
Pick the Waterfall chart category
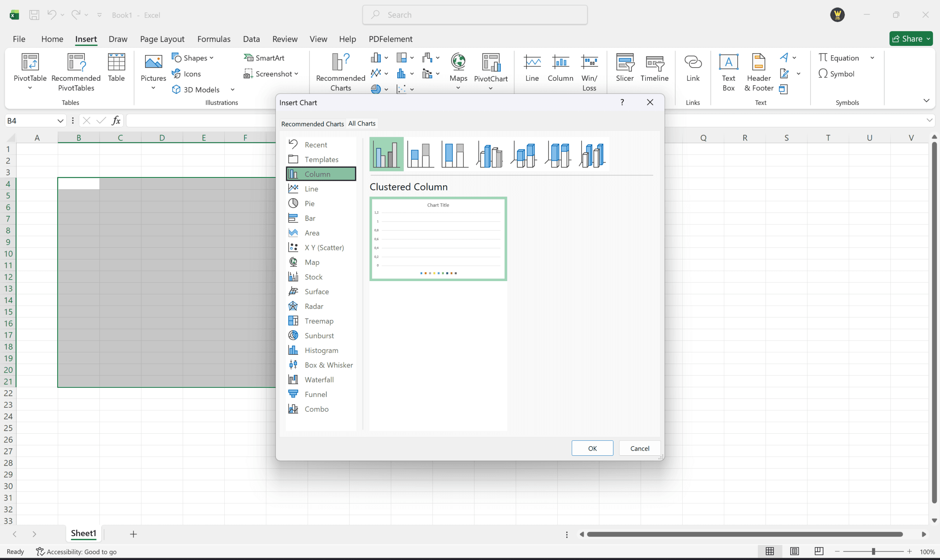point(319,379)
